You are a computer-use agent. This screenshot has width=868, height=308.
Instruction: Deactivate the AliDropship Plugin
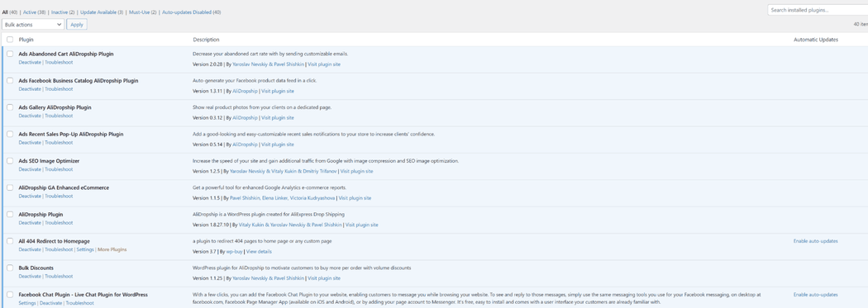coord(30,223)
